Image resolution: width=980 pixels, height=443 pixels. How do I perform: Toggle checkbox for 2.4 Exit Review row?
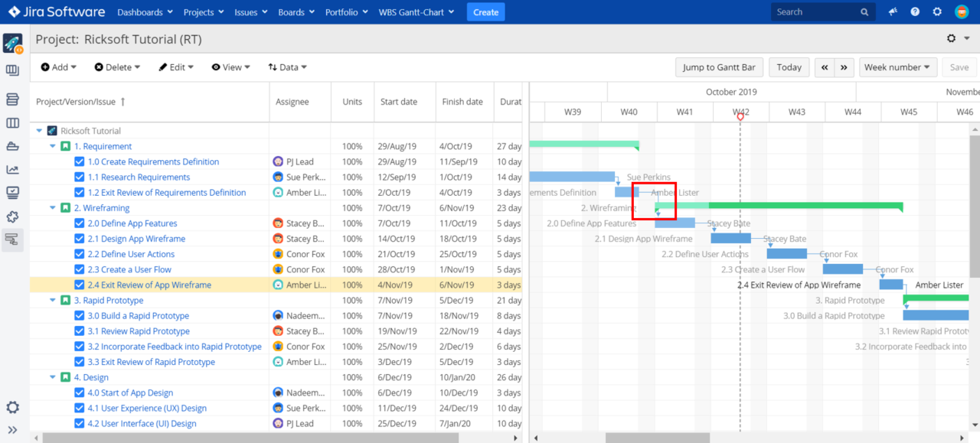(x=80, y=285)
